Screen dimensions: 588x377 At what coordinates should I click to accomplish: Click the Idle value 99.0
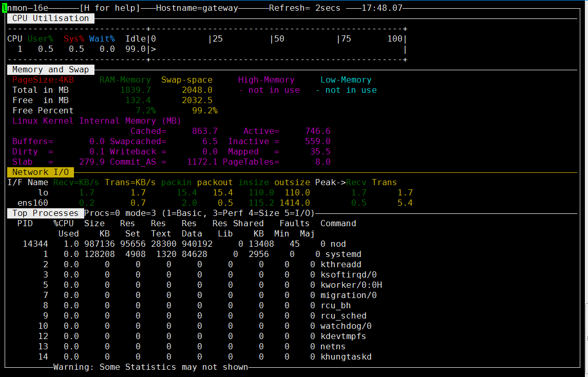(x=136, y=49)
